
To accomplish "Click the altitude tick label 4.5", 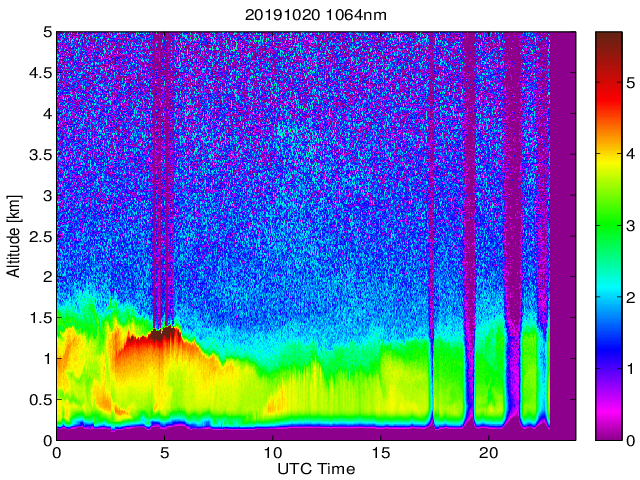I will point(40,72).
